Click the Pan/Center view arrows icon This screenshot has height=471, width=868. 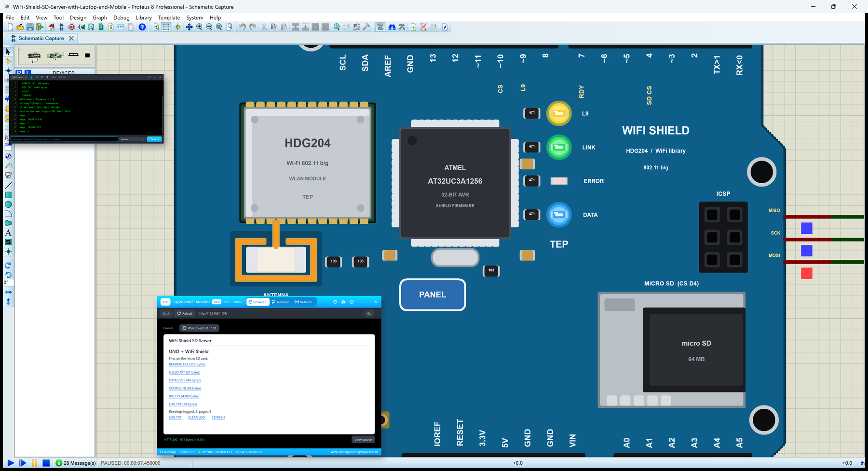pos(189,27)
